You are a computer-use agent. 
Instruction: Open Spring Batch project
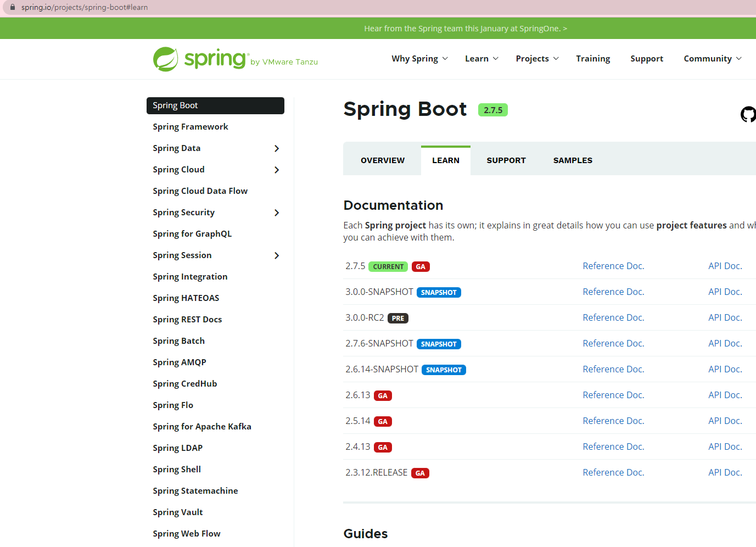(178, 341)
